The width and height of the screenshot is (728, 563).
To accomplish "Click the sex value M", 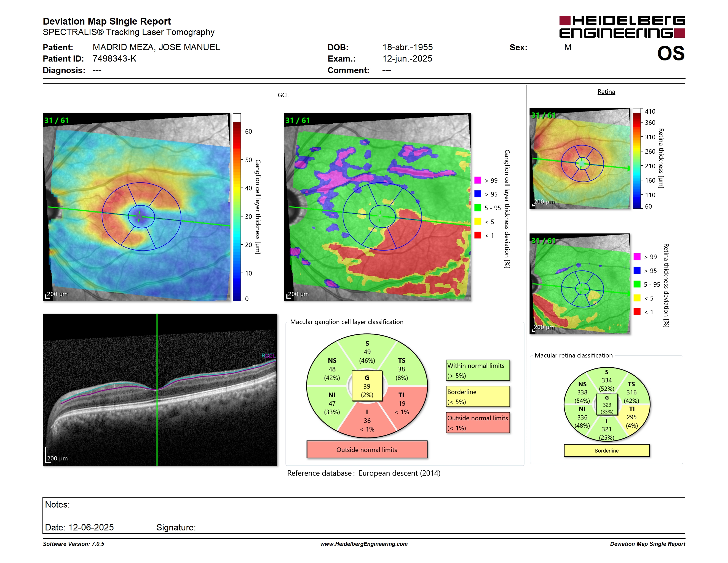I will click(x=568, y=47).
